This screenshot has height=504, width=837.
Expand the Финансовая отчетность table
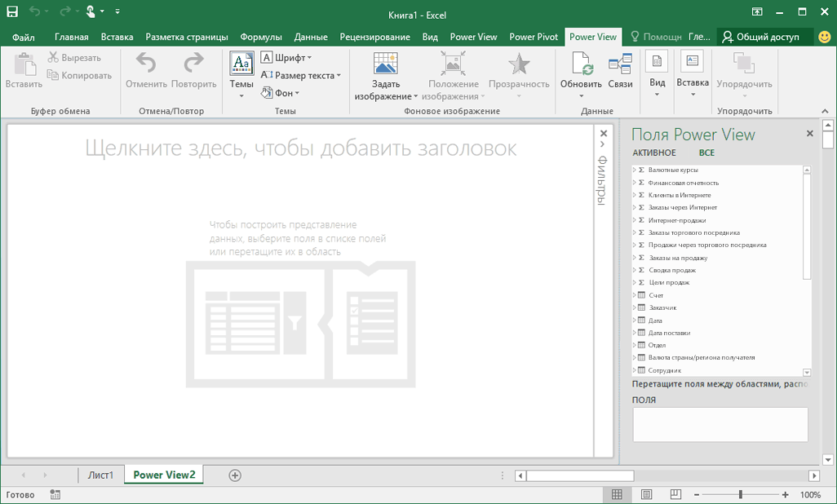tap(635, 183)
